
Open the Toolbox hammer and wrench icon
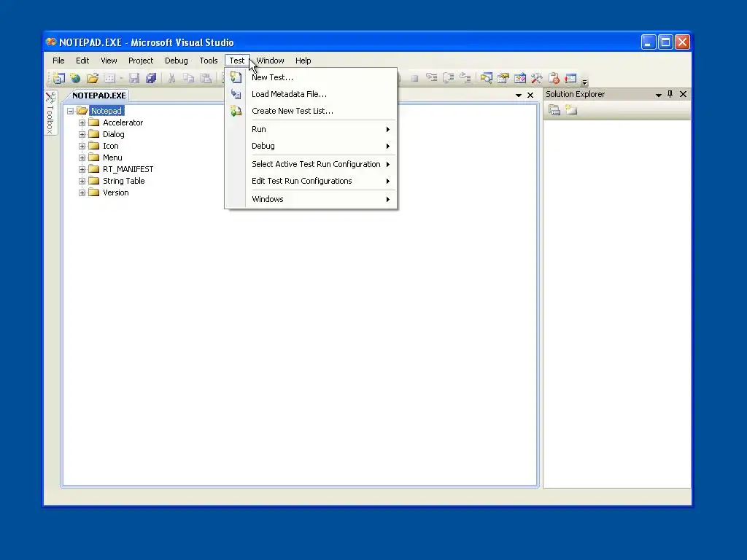coord(536,78)
